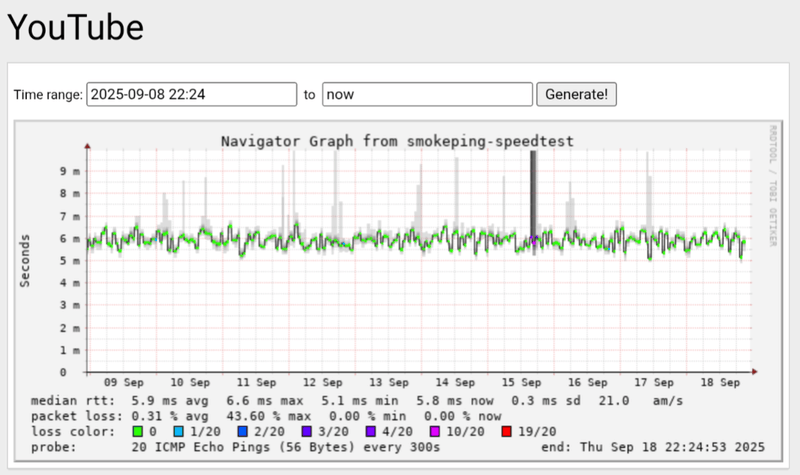Click the '0.3 ms sd' value
The height and width of the screenshot is (475, 800).
545,401
